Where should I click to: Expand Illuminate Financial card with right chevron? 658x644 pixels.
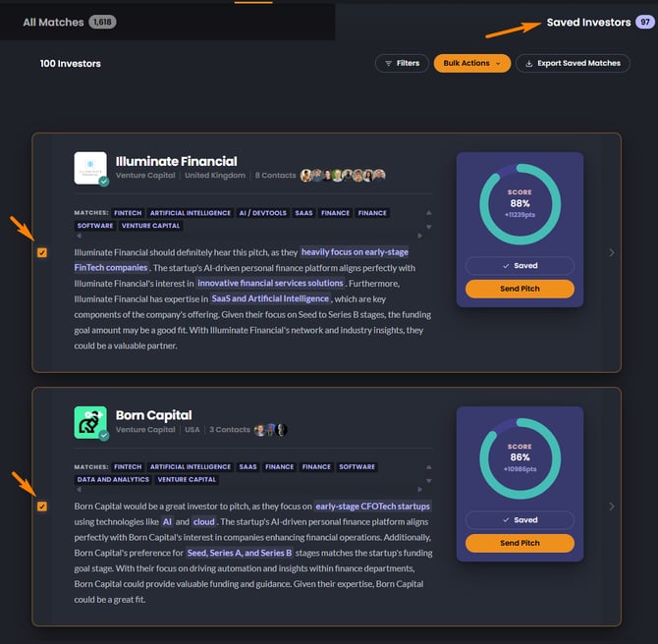click(x=612, y=252)
